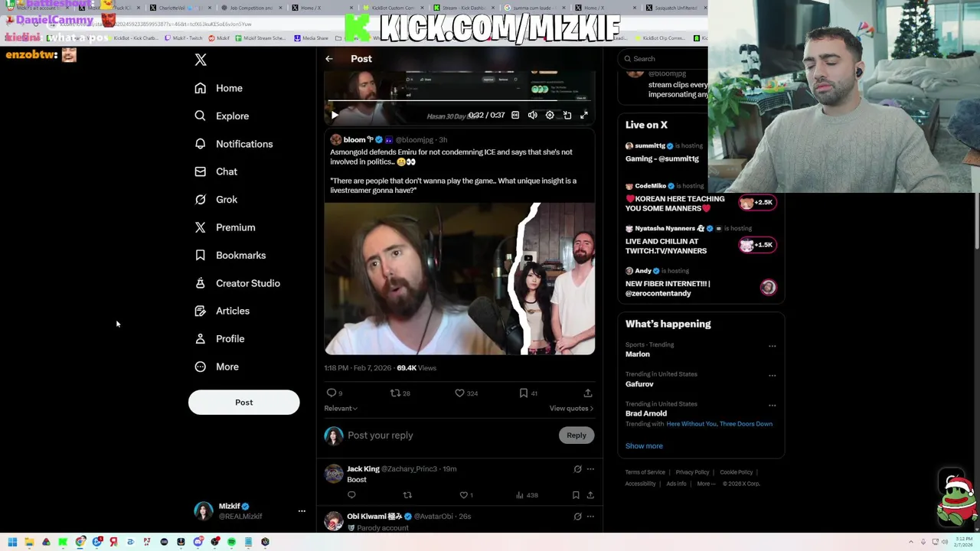Open Articles in the sidebar
The width and height of the screenshot is (980, 551).
click(x=221, y=311)
